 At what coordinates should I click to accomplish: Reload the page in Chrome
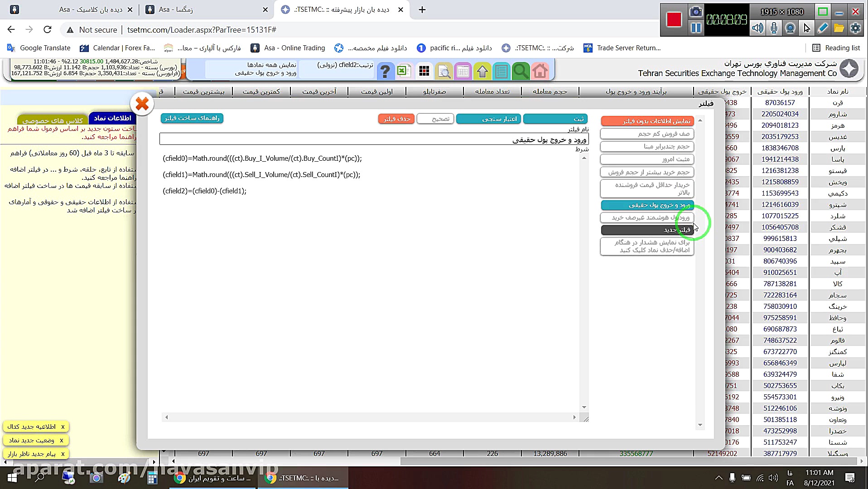[48, 30]
